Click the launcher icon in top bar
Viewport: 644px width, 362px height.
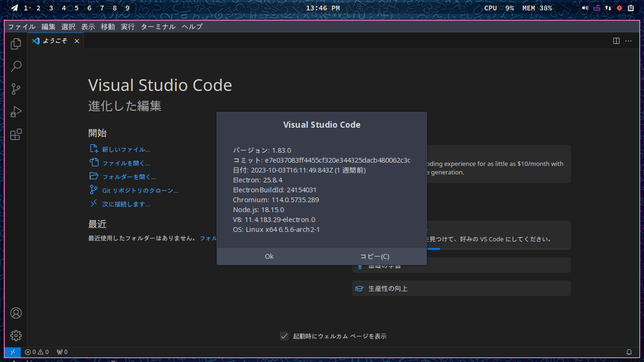[15, 8]
